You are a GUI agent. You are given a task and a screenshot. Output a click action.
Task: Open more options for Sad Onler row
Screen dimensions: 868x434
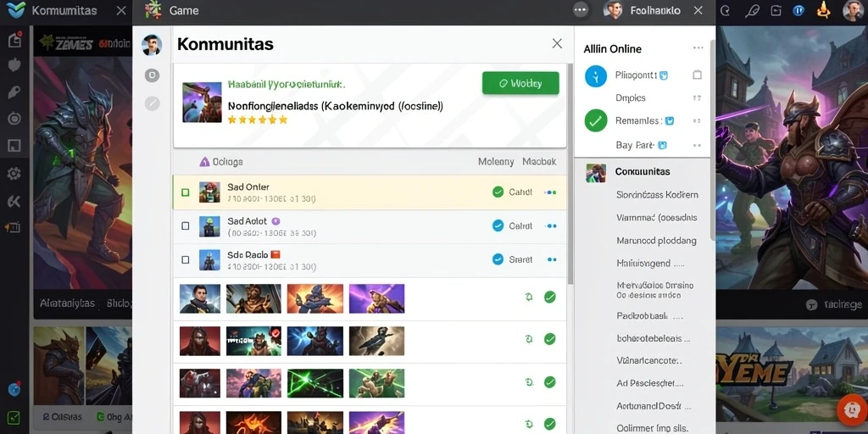(550, 192)
